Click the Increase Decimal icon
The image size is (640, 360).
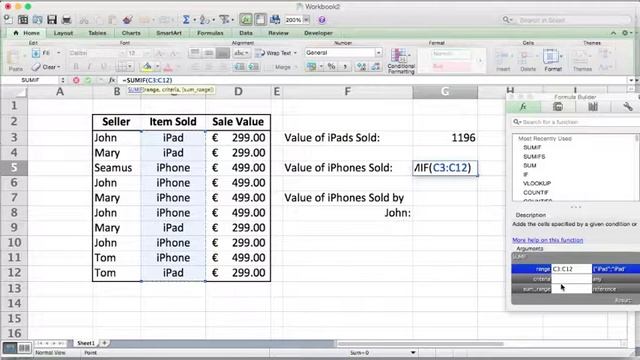tap(361, 67)
